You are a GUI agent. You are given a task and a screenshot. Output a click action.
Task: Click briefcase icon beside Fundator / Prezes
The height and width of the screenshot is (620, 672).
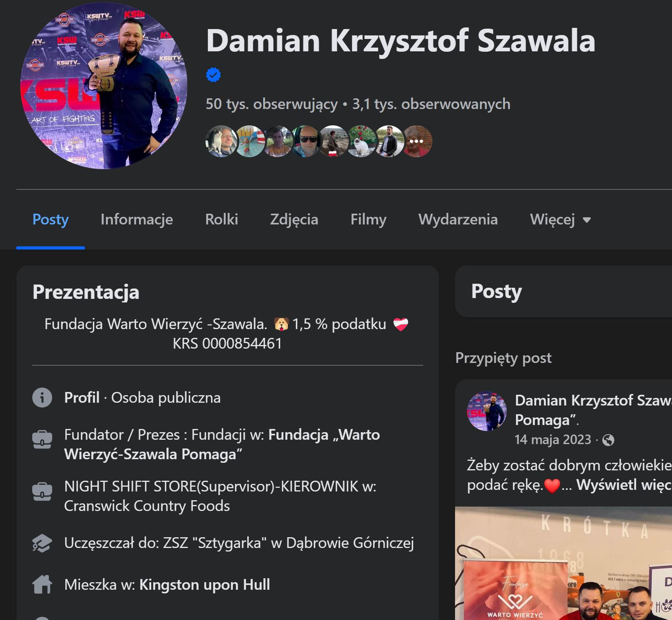[x=42, y=439]
